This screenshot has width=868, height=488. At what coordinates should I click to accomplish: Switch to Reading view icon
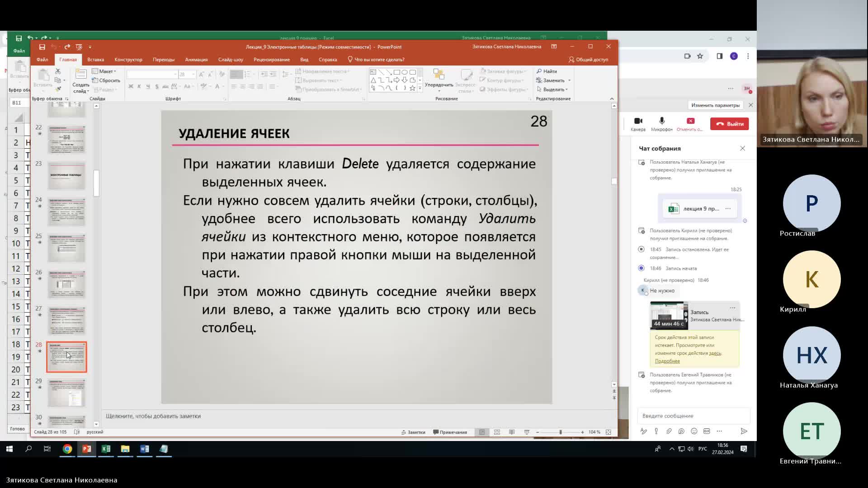tap(512, 432)
